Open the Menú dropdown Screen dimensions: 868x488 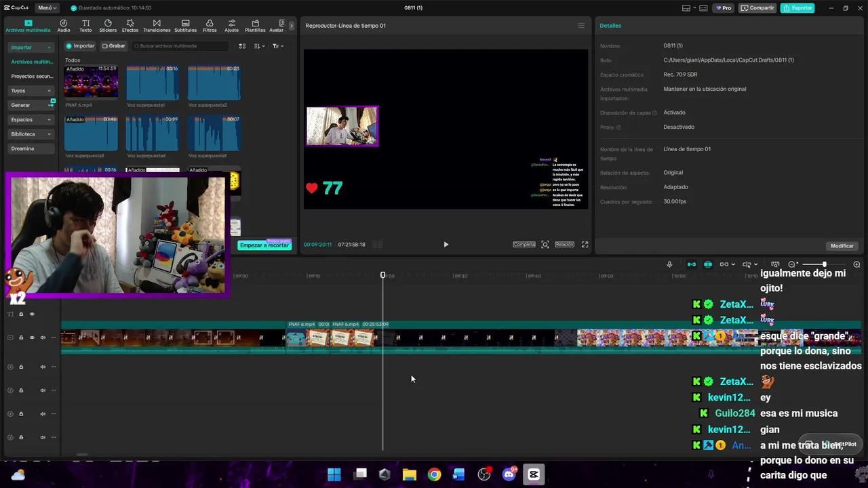(x=47, y=8)
